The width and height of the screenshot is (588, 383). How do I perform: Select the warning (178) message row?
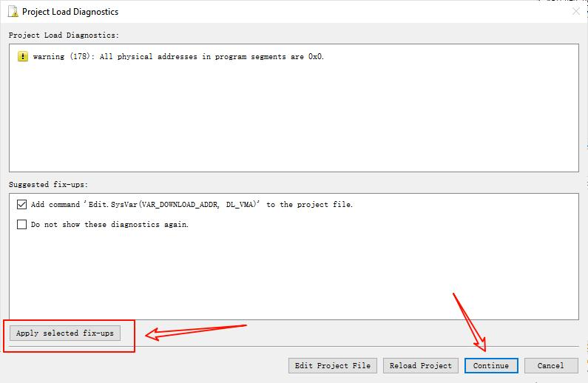pos(178,57)
